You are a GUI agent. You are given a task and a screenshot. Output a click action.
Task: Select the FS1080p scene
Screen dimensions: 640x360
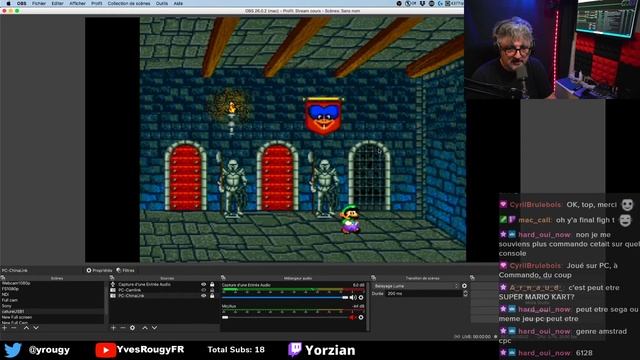pos(52,289)
